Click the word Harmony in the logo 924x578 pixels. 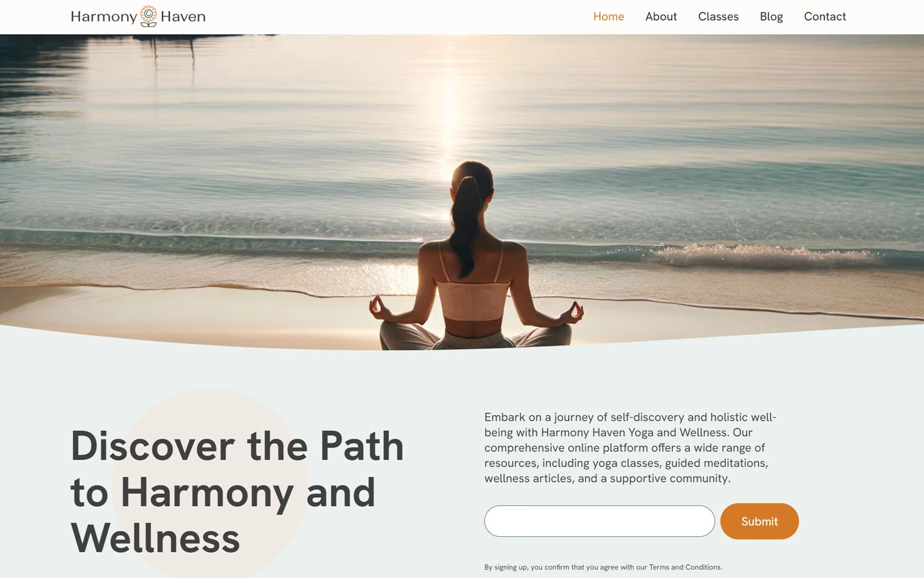[104, 17]
